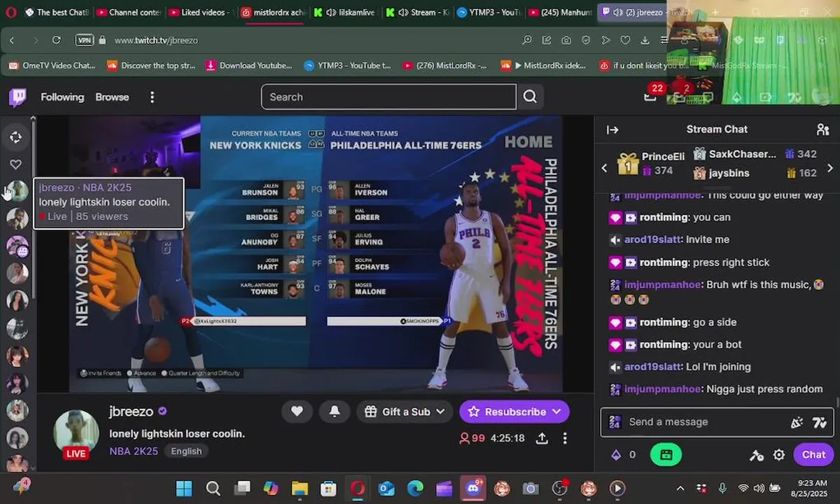Open the chat identity badge in message box

615,422
